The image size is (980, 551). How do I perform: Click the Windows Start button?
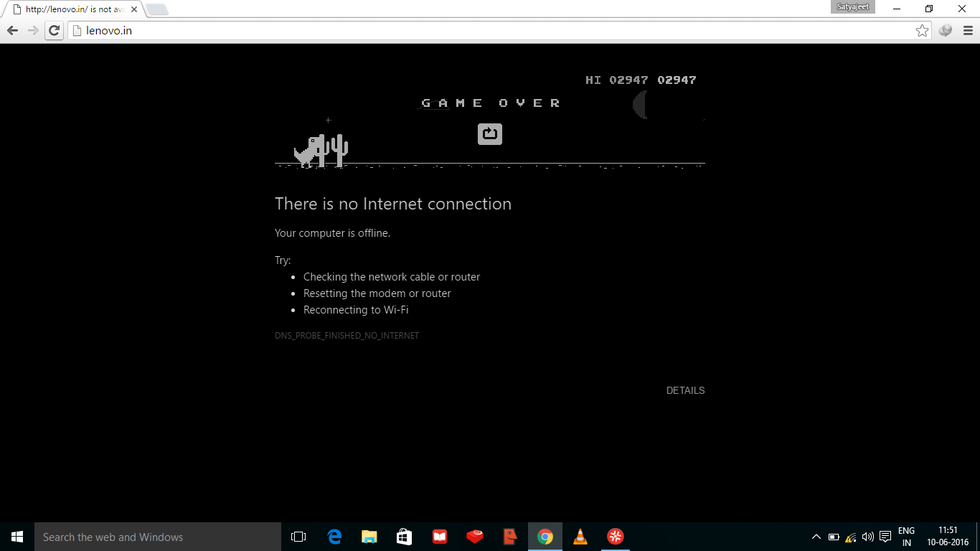17,537
